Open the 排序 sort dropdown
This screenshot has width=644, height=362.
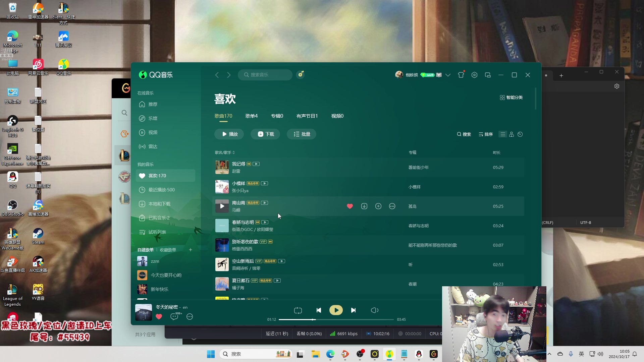click(486, 134)
